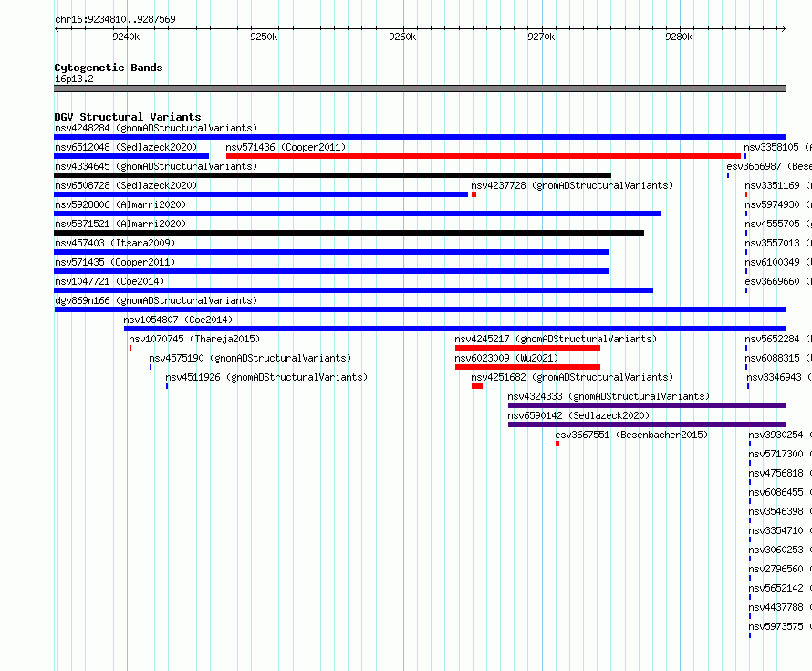Open nsv6023009 (Wu2021) label
This screenshot has height=671, width=812.
click(506, 358)
